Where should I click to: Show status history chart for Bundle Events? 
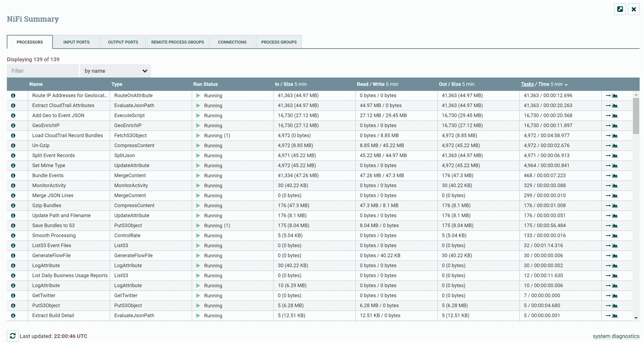615,176
